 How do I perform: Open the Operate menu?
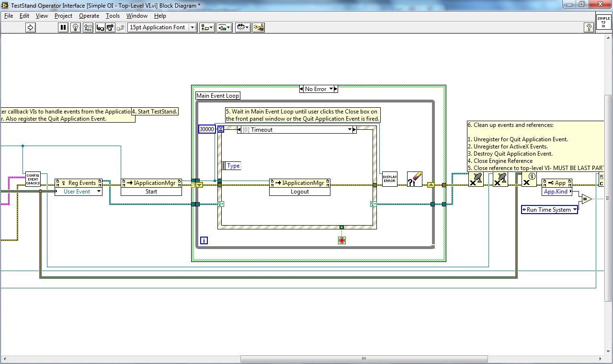pos(89,15)
